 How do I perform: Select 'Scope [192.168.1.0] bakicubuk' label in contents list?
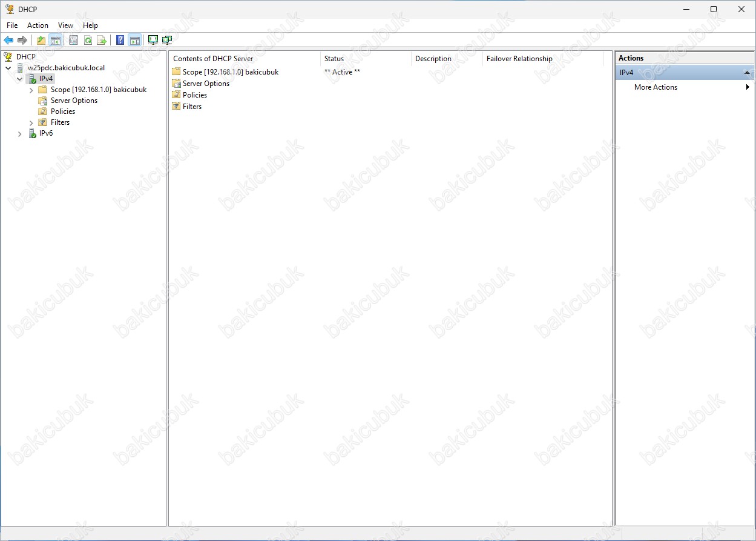(x=231, y=72)
